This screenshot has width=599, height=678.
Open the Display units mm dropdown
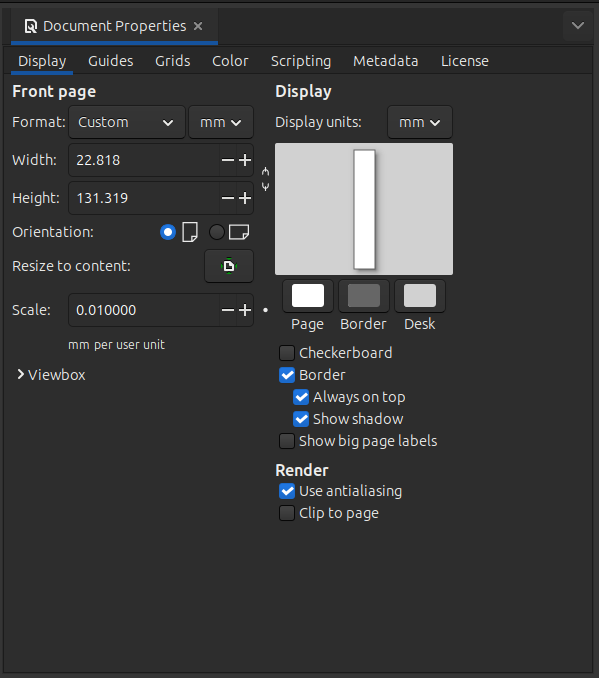420,122
